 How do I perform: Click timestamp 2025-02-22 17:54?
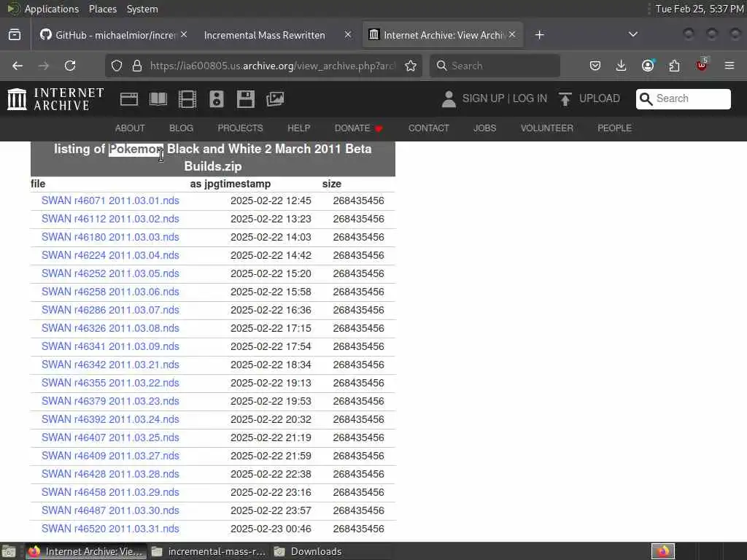coord(271,346)
